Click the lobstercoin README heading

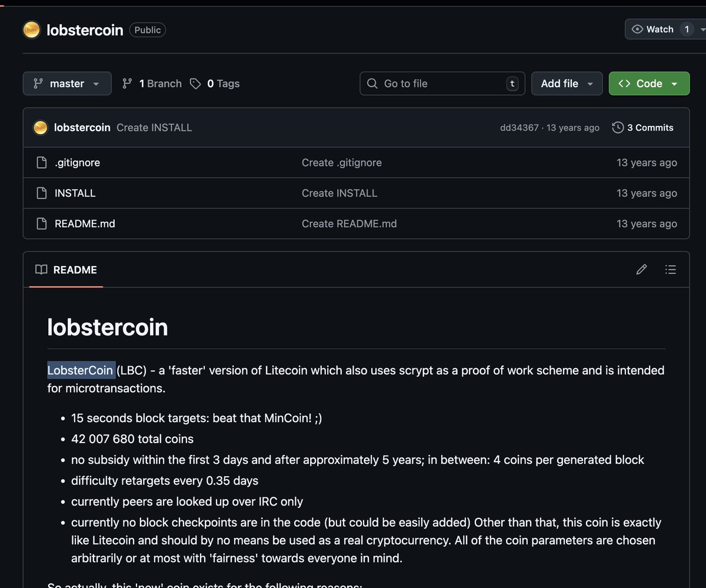point(108,327)
